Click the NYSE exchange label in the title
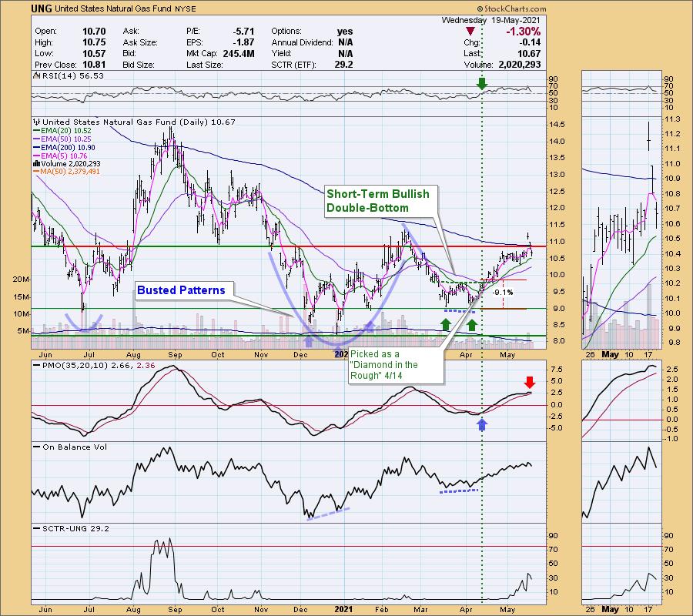Viewport: 693px width, 616px height. (184, 8)
